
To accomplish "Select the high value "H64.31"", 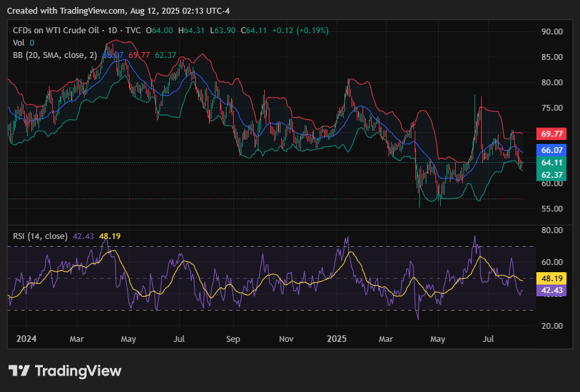I will point(191,31).
